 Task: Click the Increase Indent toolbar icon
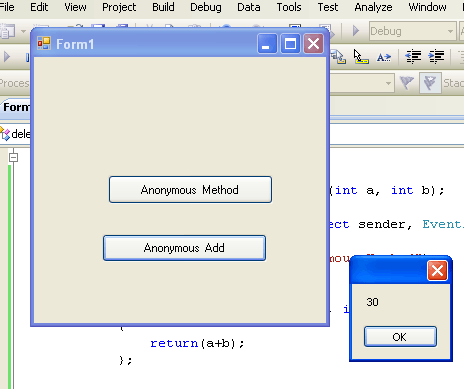click(436, 57)
